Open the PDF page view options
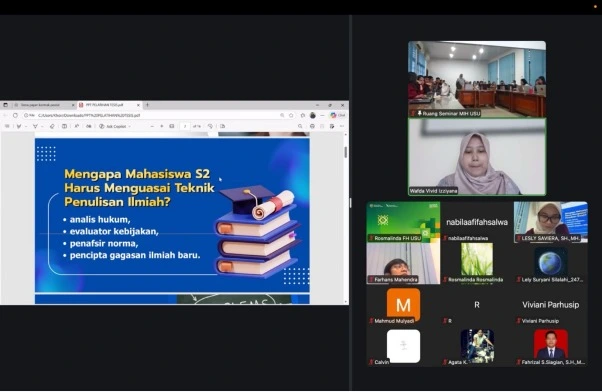602x392 pixels. pyautogui.click(x=223, y=126)
